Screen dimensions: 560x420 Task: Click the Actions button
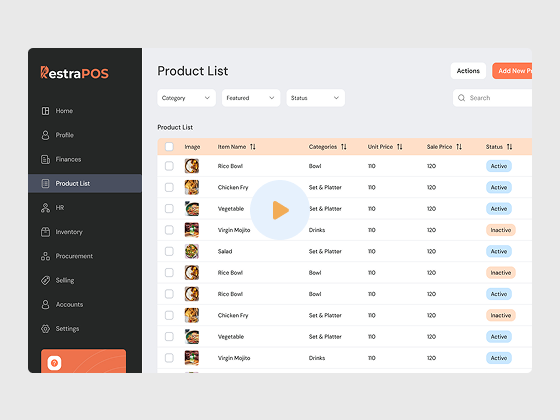(x=468, y=71)
